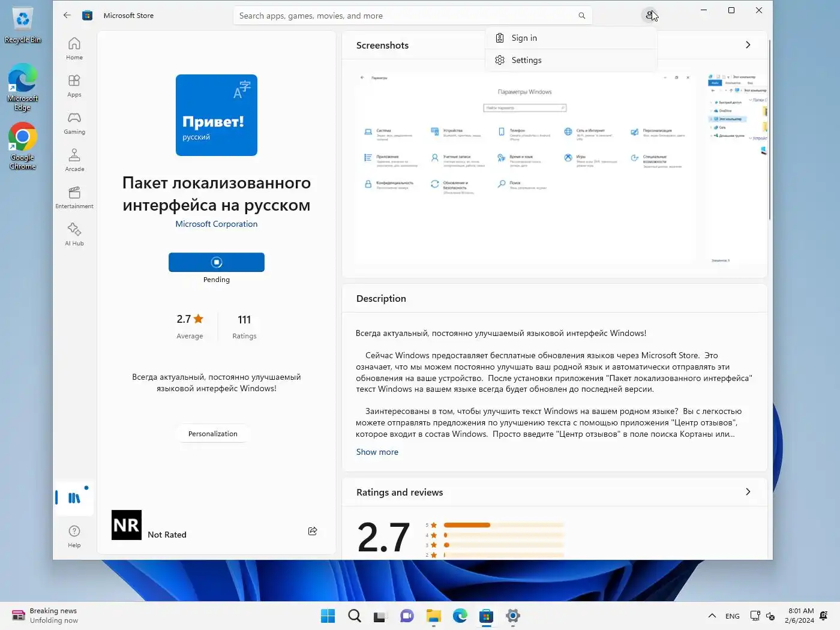Image resolution: width=840 pixels, height=630 pixels.
Task: Click the 111 Ratings count
Action: (x=244, y=326)
